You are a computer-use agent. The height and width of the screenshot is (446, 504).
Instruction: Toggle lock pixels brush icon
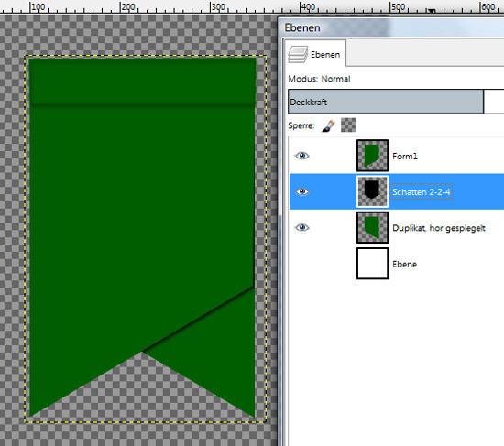pos(328,125)
